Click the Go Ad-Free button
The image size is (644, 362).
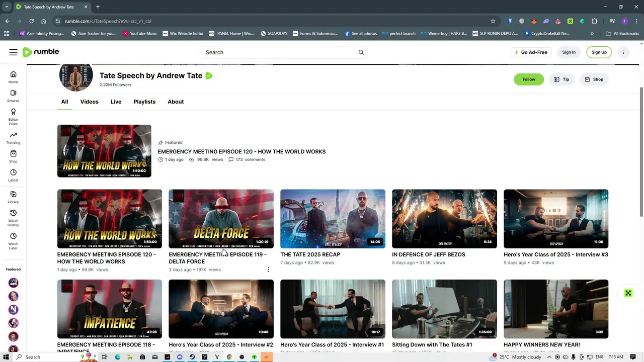coord(531,52)
